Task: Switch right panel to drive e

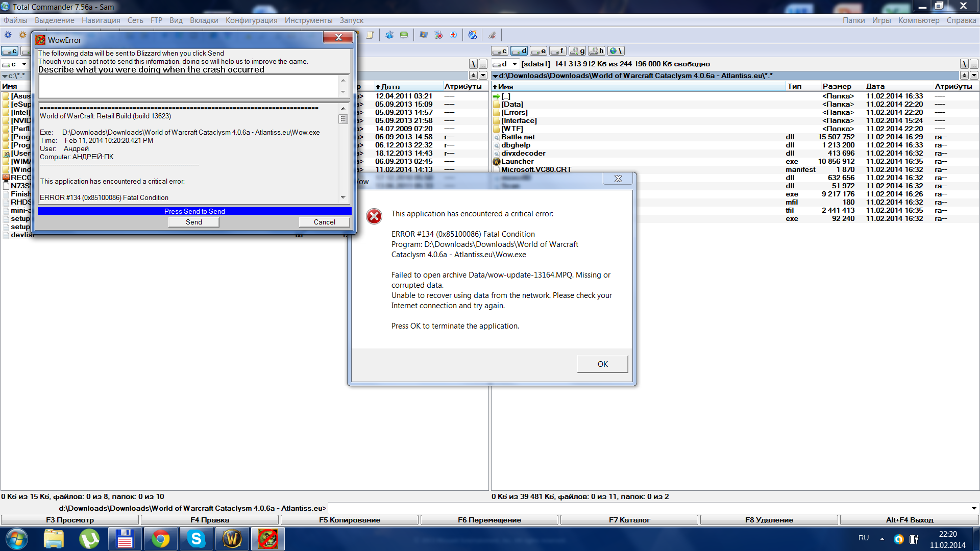Action: pyautogui.click(x=538, y=51)
